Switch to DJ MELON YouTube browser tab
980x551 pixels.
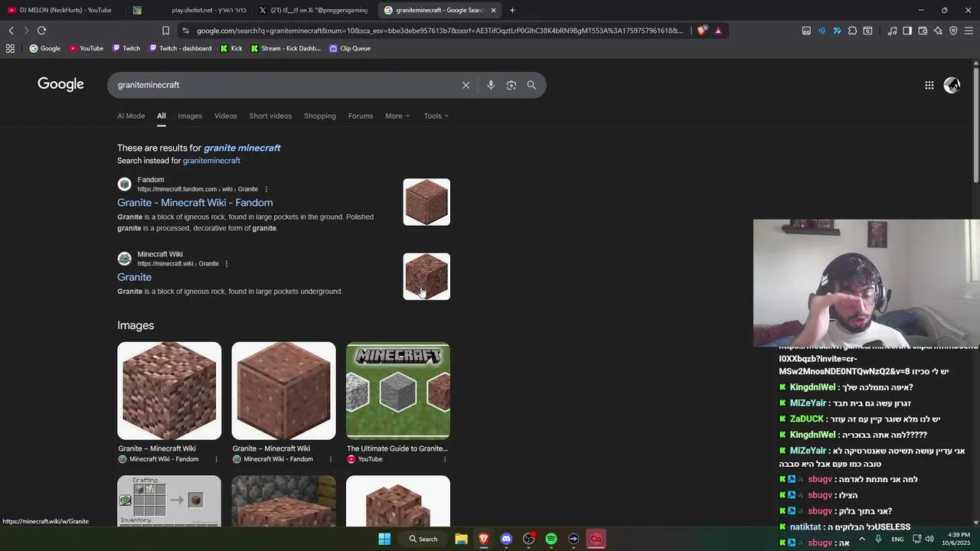[x=61, y=10]
